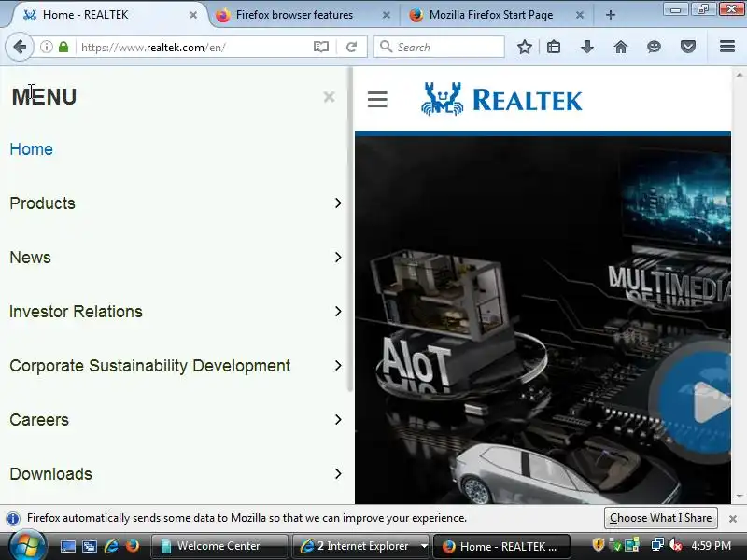Open Investor Relations menu item

(x=77, y=312)
